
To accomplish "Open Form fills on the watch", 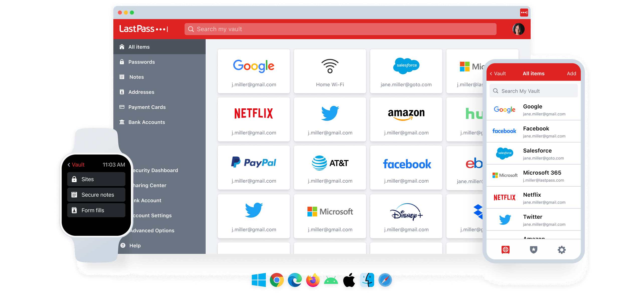I will pyautogui.click(x=96, y=210).
